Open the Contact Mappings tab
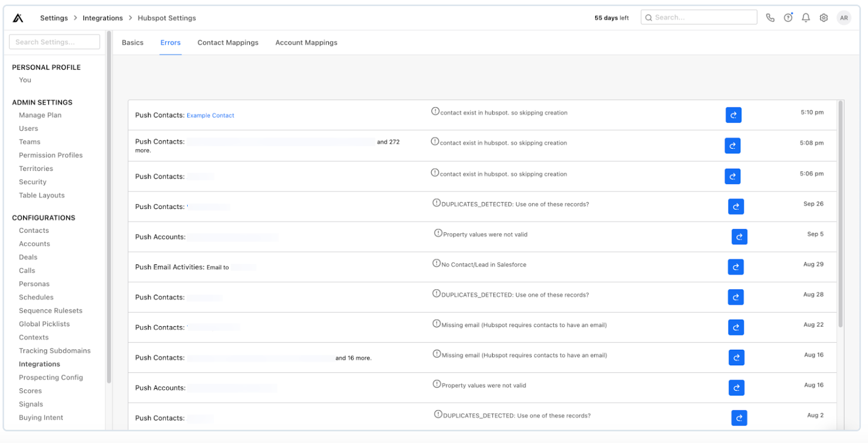 (x=228, y=42)
